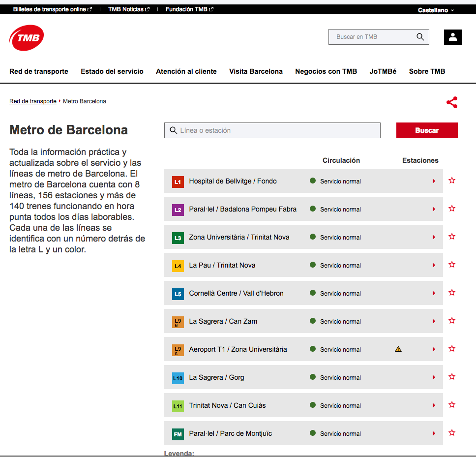This screenshot has width=476, height=457.
Task: Open Hospital de Bellvitge / Fondo line
Action: (x=233, y=182)
